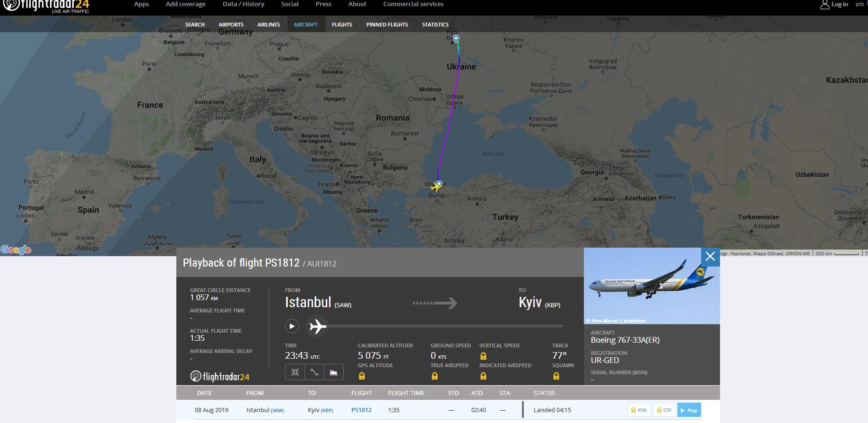This screenshot has height=423, width=868.
Task: Click the center-map collapse arrows icon
Action: 295,372
